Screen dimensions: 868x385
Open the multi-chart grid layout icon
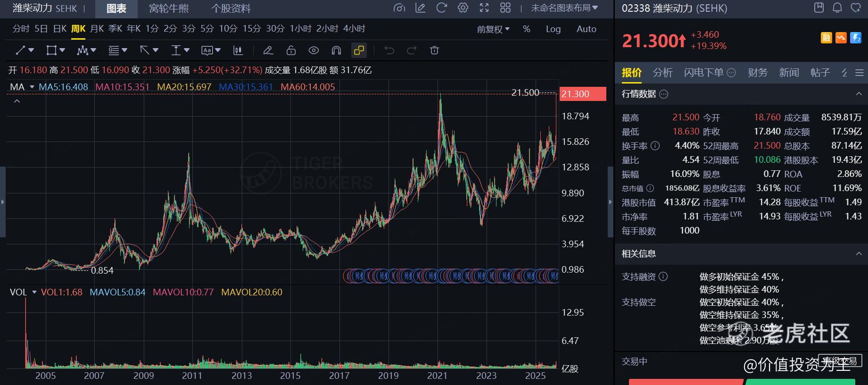505,8
